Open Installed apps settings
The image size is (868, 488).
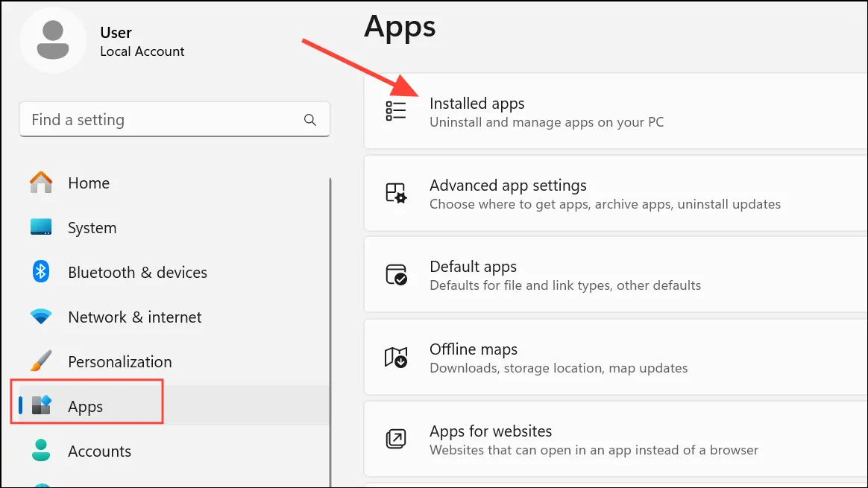point(615,111)
